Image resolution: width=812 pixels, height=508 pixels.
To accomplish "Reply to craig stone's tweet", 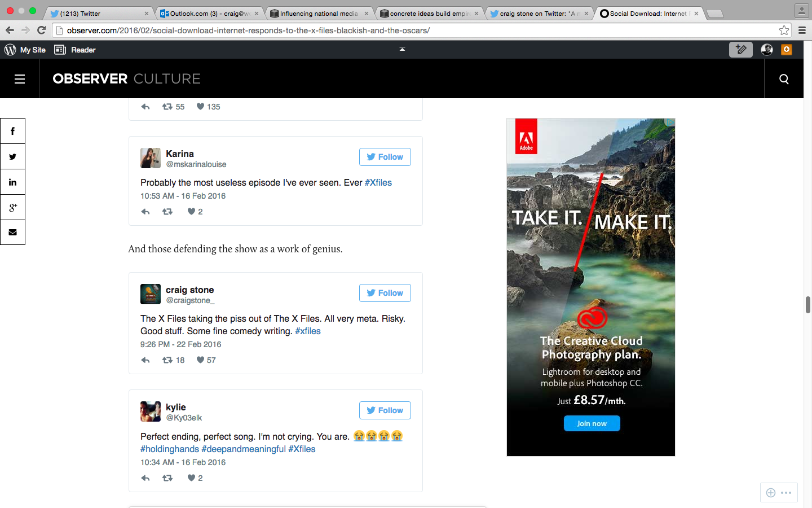I will click(x=145, y=360).
